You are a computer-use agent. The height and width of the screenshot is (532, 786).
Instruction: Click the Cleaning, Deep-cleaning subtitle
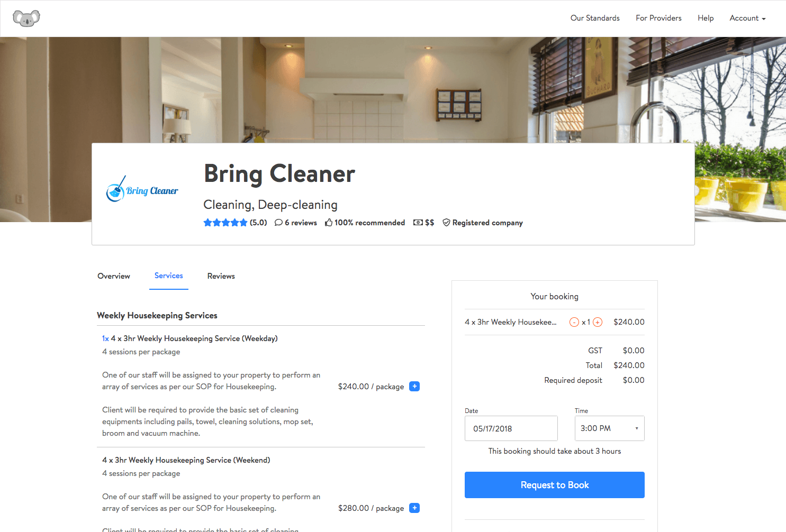tap(270, 205)
